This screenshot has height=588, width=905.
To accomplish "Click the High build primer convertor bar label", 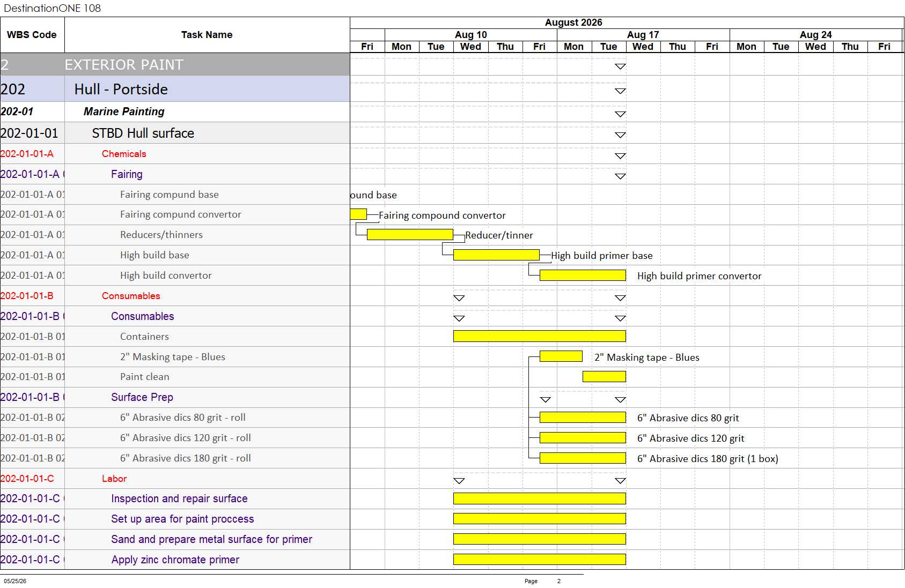I will point(699,276).
